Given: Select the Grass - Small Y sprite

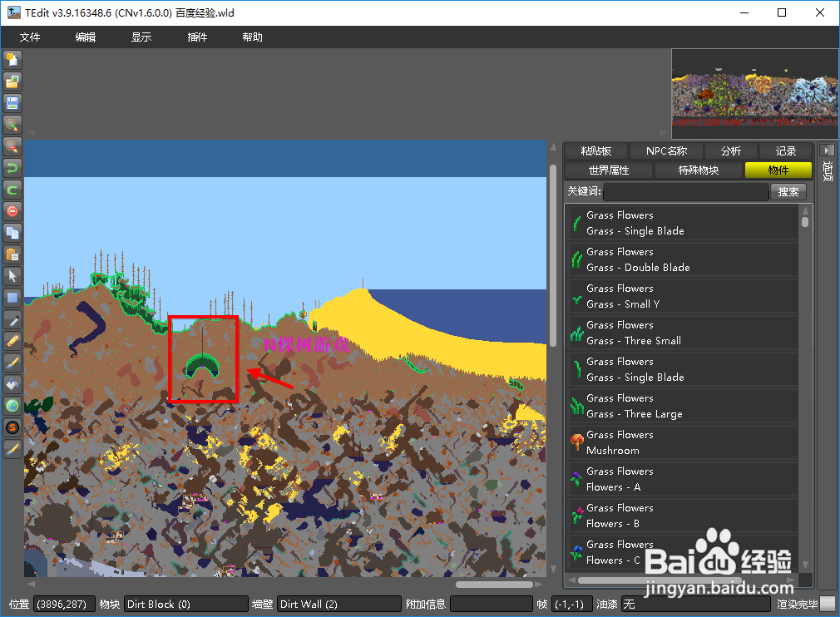Looking at the screenshot, I should [682, 296].
